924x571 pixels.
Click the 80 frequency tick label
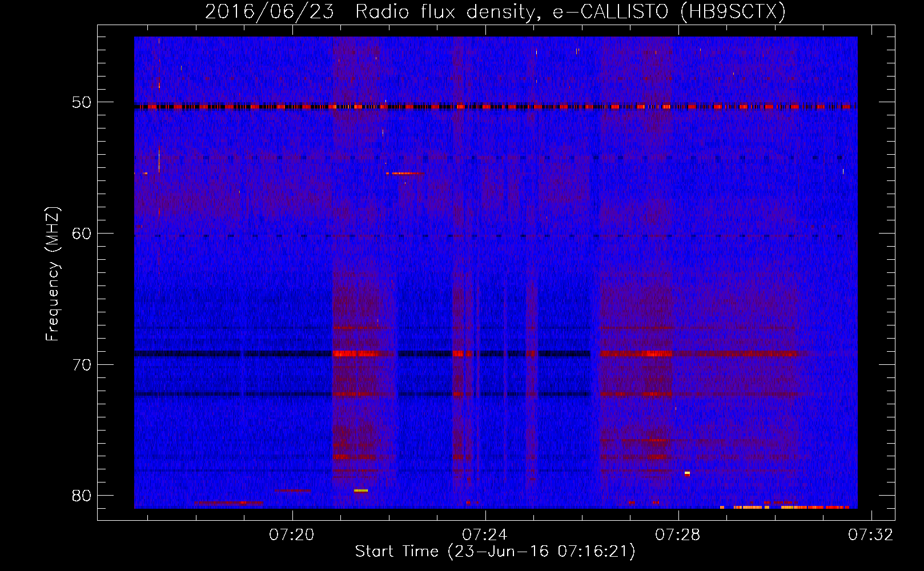(81, 496)
